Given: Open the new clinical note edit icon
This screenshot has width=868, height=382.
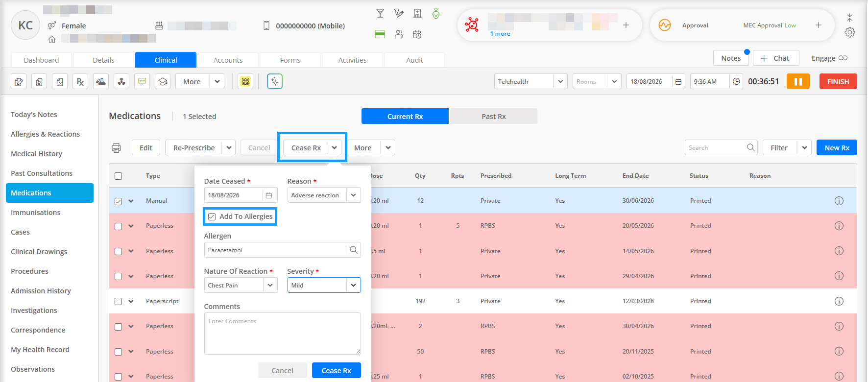Looking at the screenshot, I should point(19,82).
